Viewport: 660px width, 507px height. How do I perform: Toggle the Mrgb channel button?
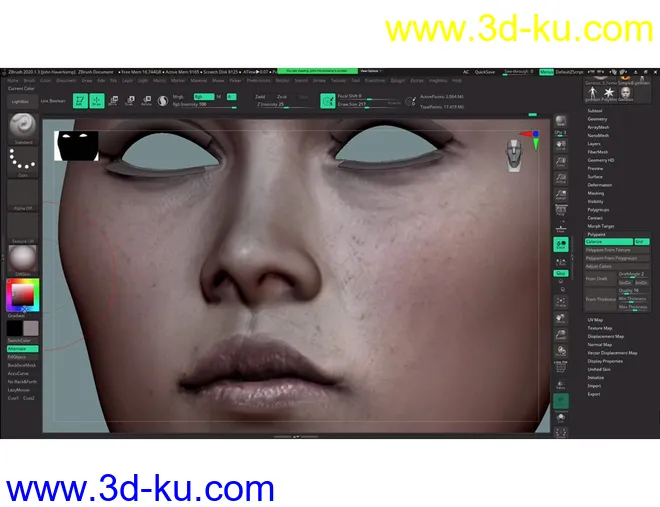(178, 97)
